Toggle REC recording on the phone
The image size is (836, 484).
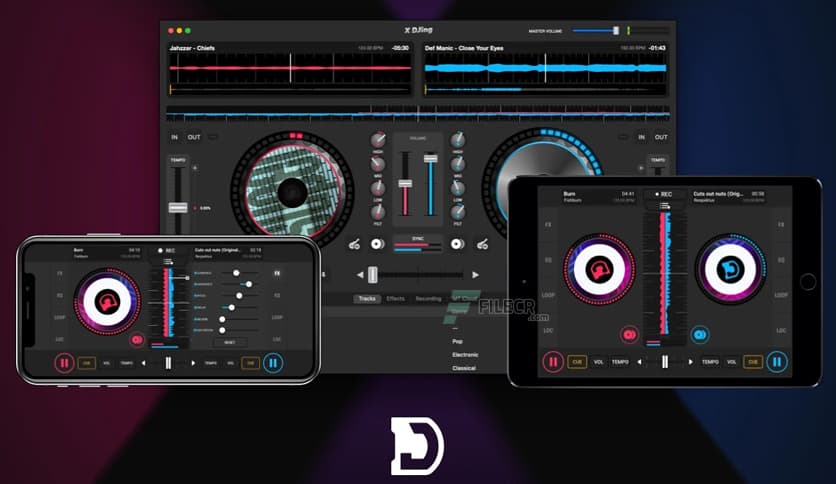(166, 251)
